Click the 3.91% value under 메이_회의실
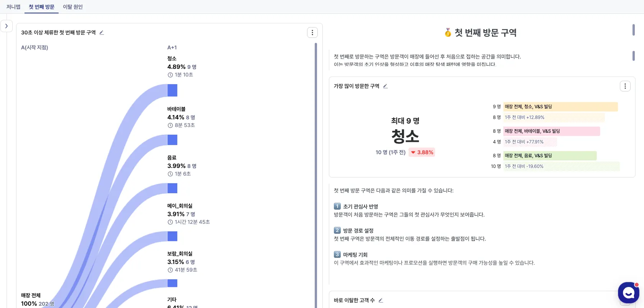Viewport: 644px width, 308px height. point(176,214)
